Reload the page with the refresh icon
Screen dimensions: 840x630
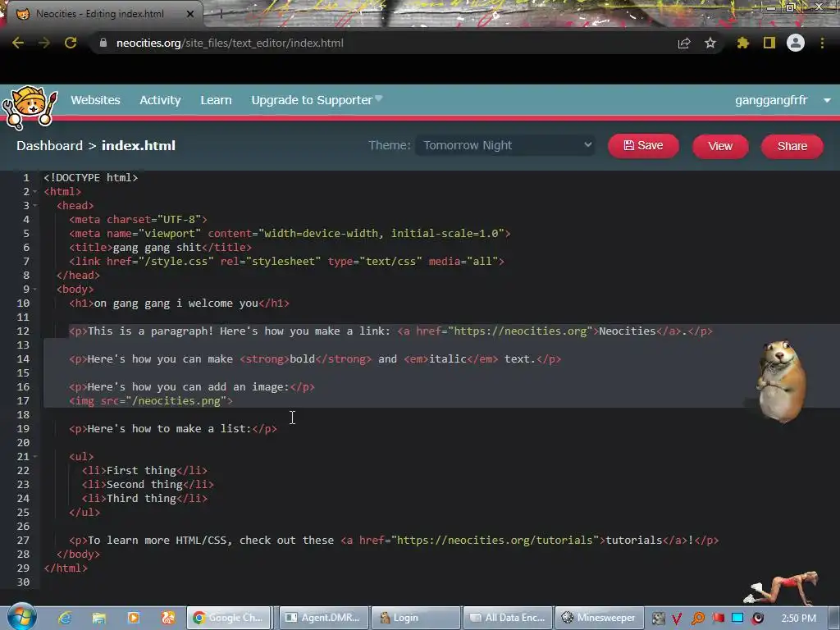[71, 43]
